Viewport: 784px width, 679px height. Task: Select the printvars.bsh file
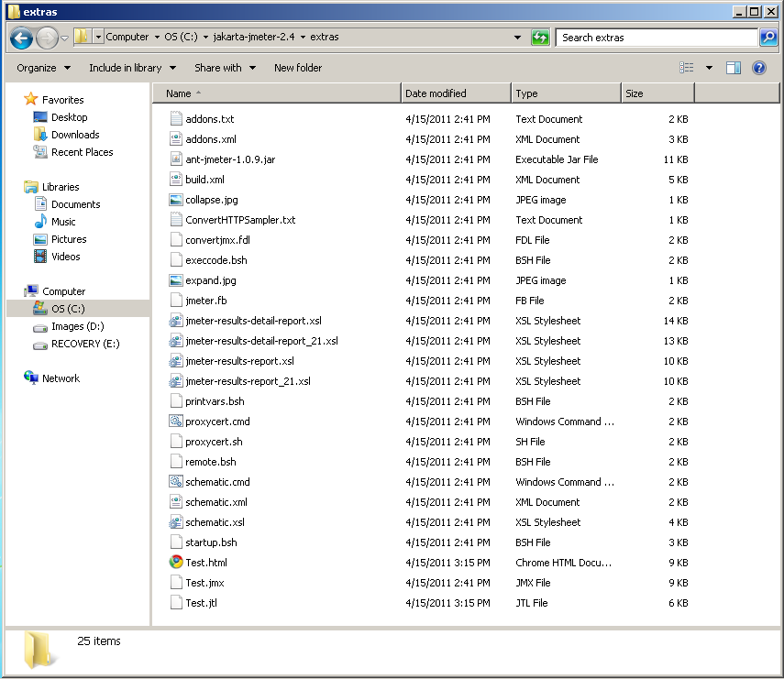[215, 401]
